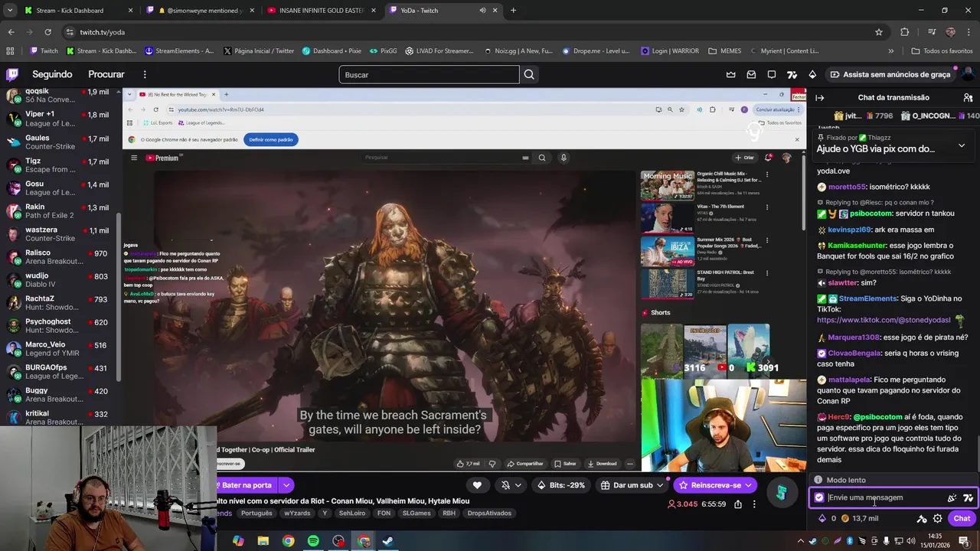Viewport: 980px width, 551px height.
Task: Open the user avatar menu on Twitch
Action: point(968,74)
